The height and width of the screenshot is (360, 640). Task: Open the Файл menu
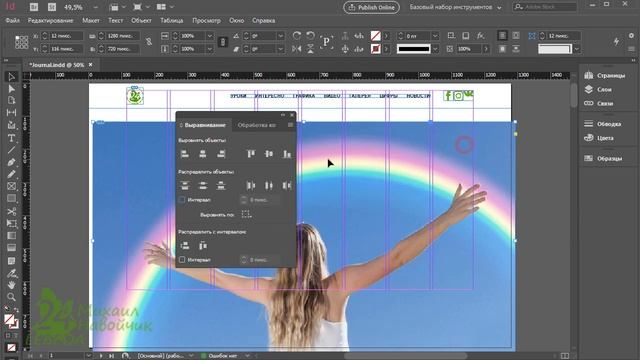(x=13, y=20)
